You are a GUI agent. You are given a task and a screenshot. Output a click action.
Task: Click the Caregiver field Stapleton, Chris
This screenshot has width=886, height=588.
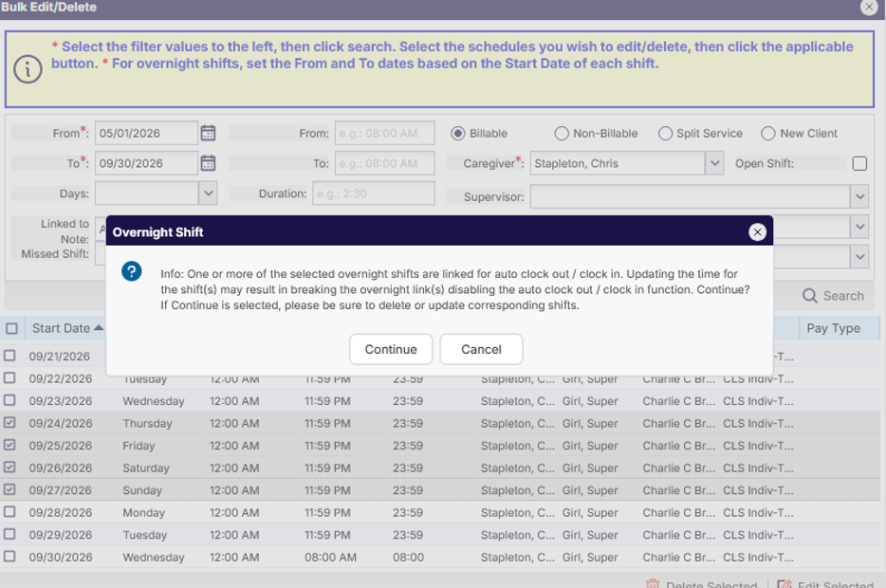pos(618,163)
